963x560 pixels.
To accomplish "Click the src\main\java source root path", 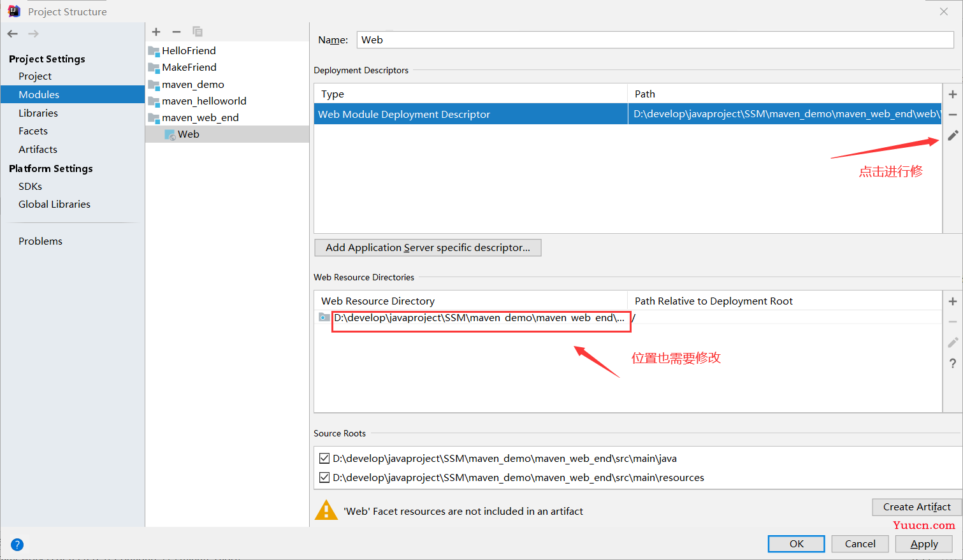I will [x=505, y=458].
